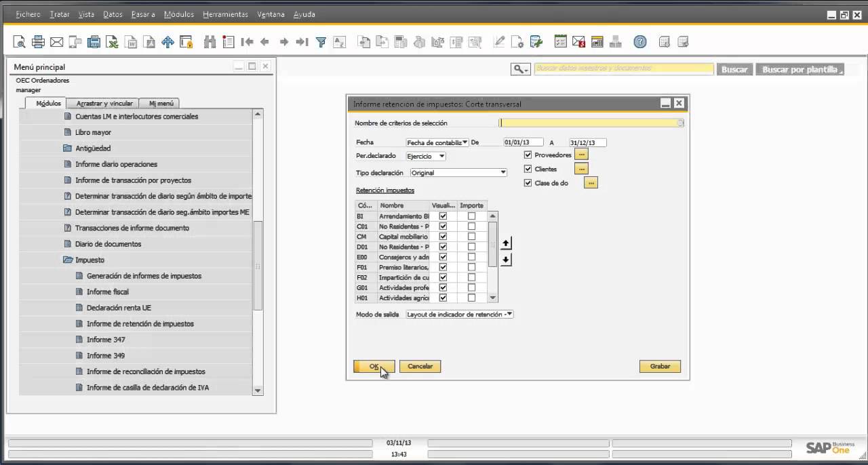
Task: Open the Per.declarado Ejercicio dropdown
Action: [425, 156]
